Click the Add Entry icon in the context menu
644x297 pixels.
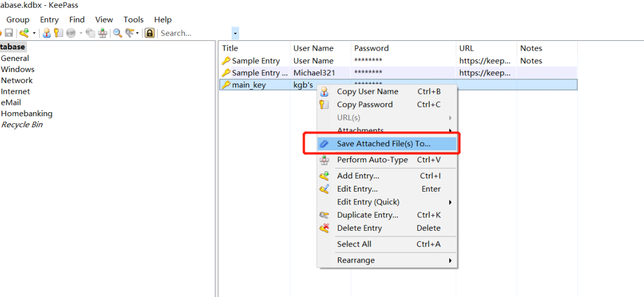[x=324, y=176]
